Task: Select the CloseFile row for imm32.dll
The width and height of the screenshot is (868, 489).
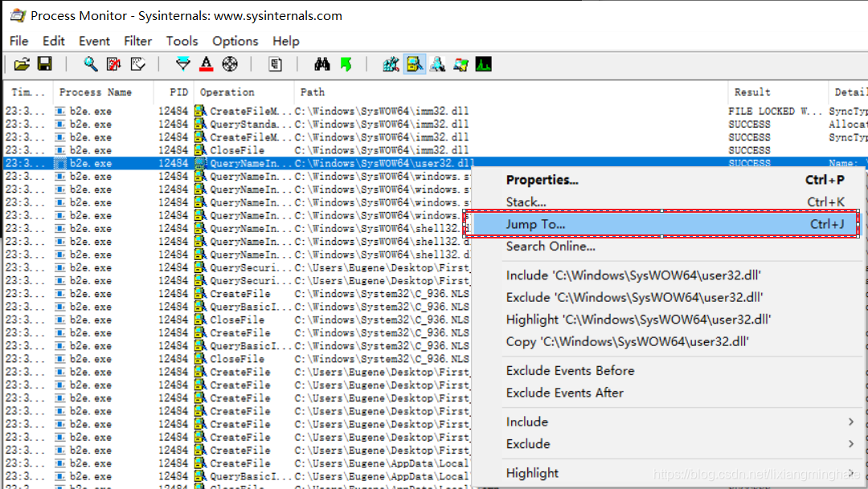Action: [x=435, y=150]
